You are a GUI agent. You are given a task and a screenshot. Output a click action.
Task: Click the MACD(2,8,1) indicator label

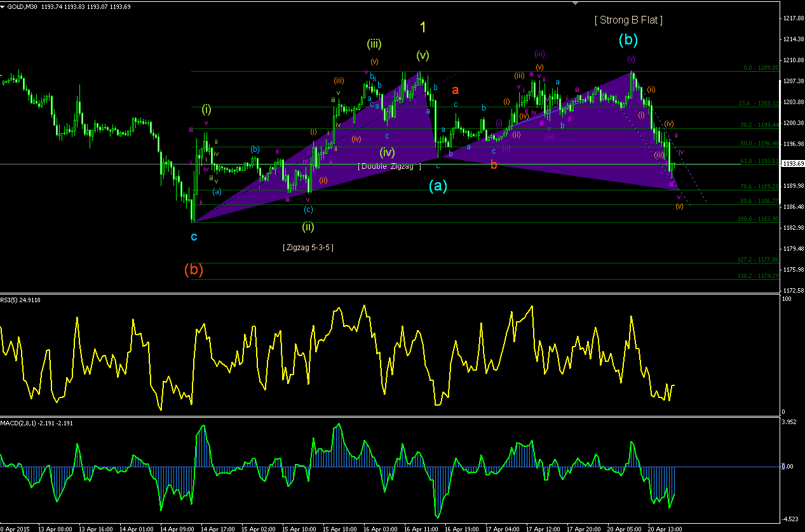point(36,423)
